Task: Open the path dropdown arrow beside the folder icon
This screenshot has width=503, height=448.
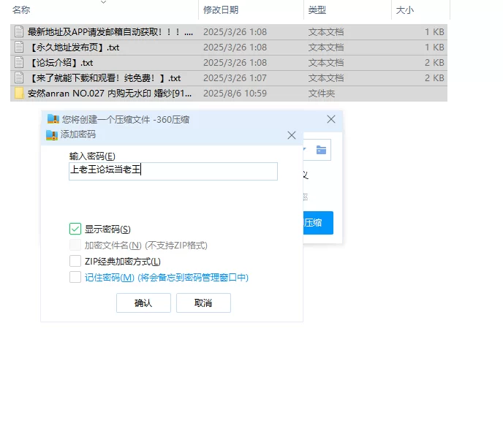Action: [306, 150]
